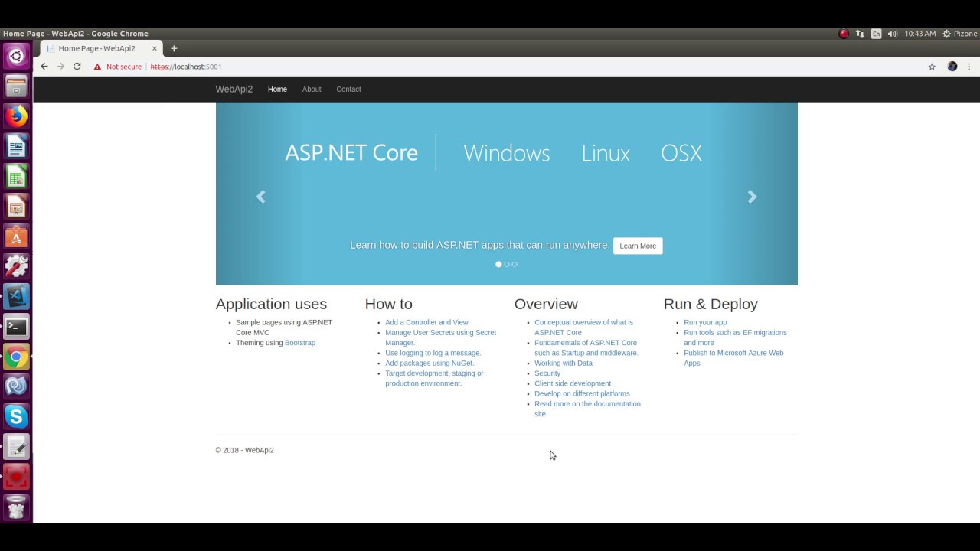Viewport: 980px width, 551px height.
Task: Open Chrome three-dot menu
Action: [x=969, y=67]
